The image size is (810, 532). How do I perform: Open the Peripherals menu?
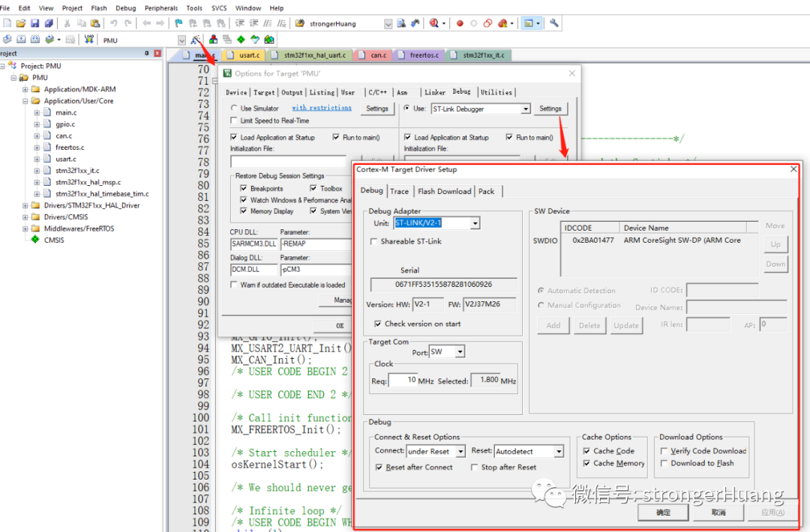(160, 7)
